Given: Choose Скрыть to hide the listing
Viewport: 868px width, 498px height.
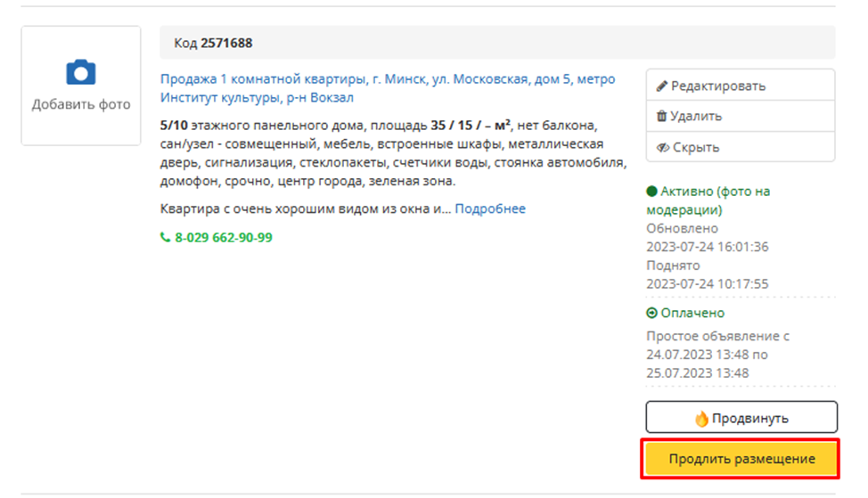Looking at the screenshot, I should pyautogui.click(x=741, y=147).
